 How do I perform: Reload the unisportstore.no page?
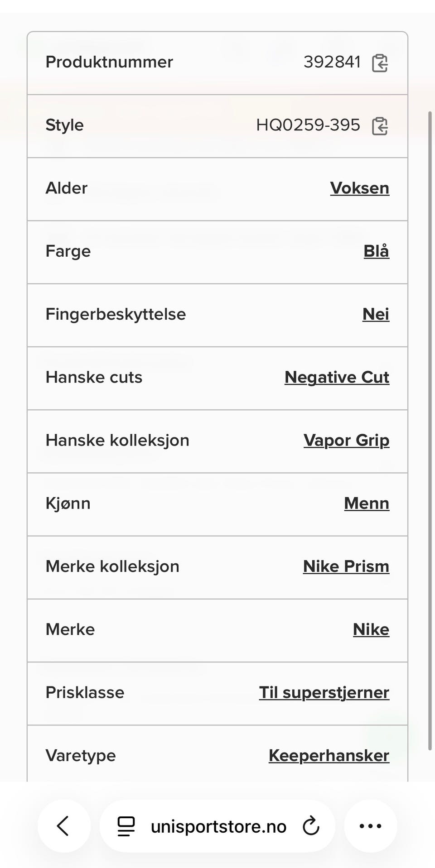pos(311,826)
